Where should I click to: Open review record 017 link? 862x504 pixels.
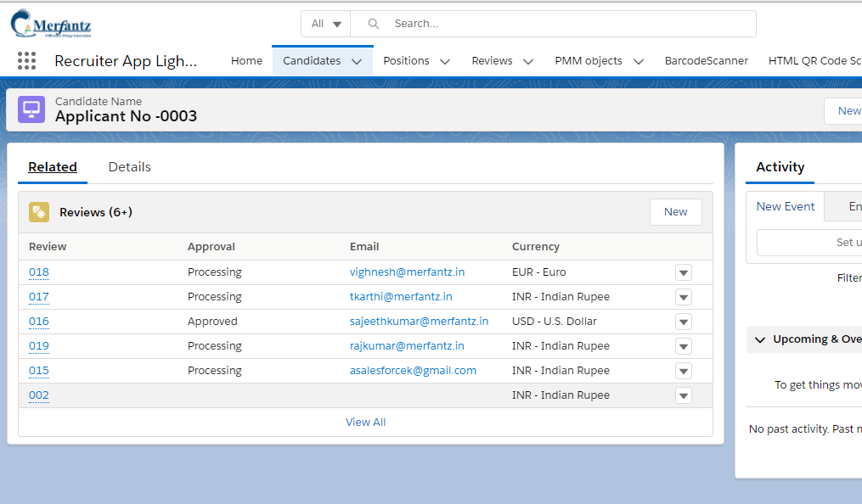(x=39, y=296)
